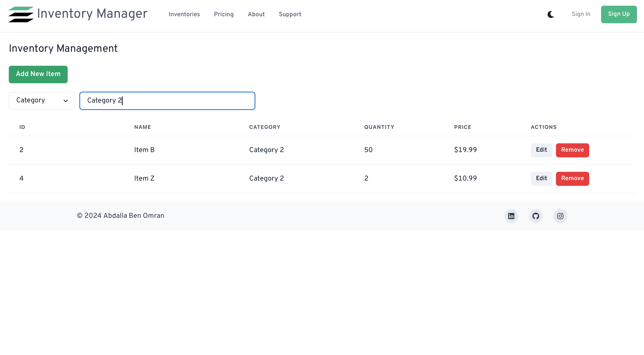The height and width of the screenshot is (355, 644).
Task: Toggle dark mode with the moon icon
Action: pyautogui.click(x=550, y=14)
